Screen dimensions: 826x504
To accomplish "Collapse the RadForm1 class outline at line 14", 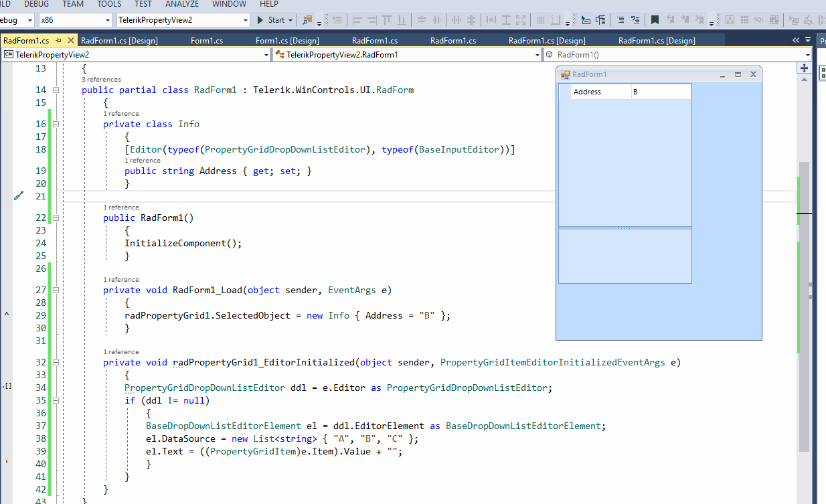I will 56,90.
